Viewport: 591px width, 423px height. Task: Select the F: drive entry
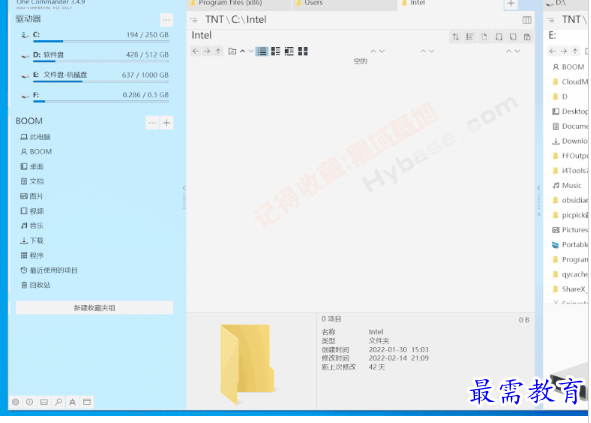coord(94,96)
